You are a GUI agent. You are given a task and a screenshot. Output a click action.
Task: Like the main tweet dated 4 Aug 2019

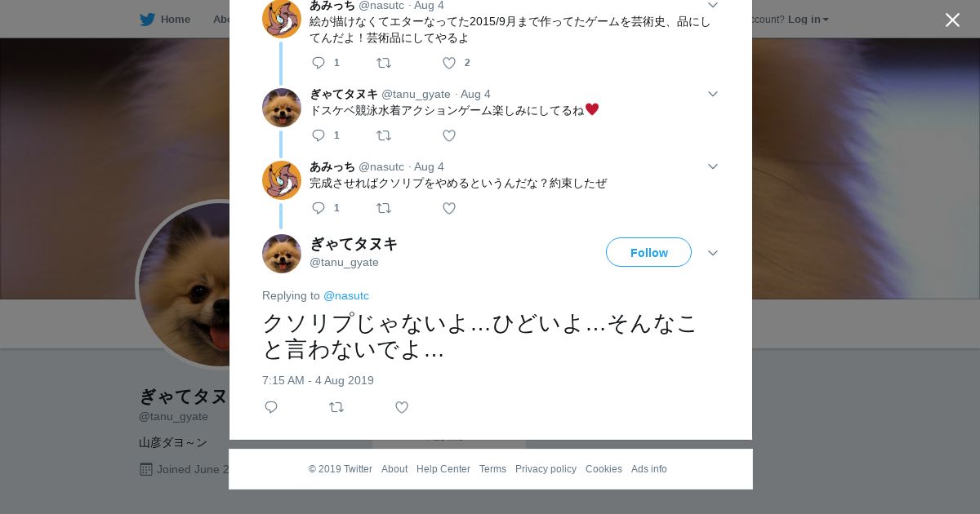(402, 407)
